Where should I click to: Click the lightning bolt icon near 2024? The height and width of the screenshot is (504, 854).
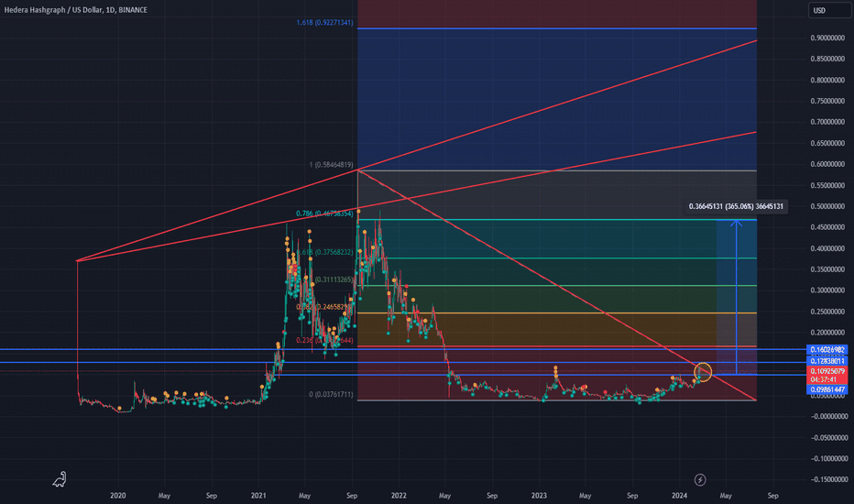pos(700,479)
